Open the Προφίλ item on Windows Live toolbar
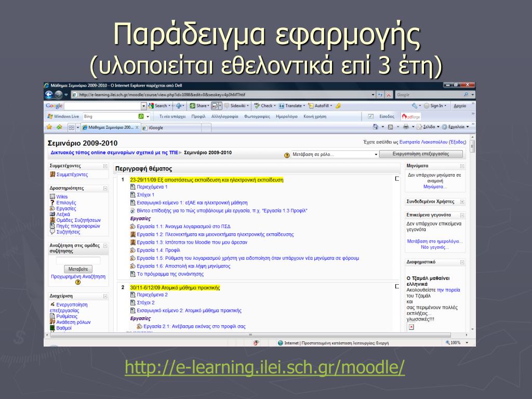532x399 pixels. pos(198,116)
